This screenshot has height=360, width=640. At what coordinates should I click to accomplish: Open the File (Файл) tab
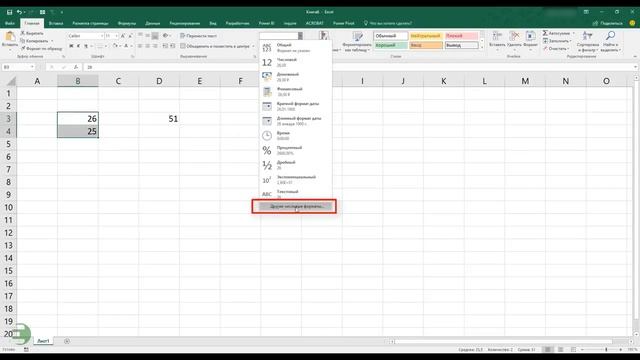(9, 23)
